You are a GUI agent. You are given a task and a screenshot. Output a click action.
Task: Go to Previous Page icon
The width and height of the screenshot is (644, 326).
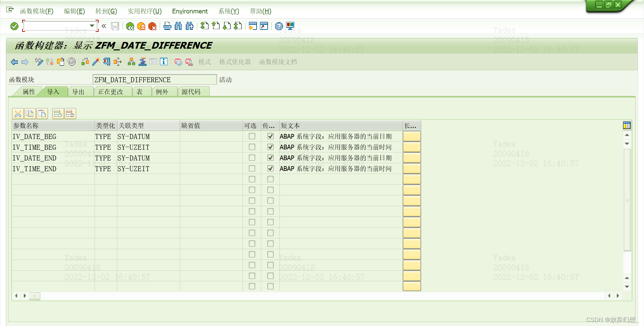pos(216,26)
